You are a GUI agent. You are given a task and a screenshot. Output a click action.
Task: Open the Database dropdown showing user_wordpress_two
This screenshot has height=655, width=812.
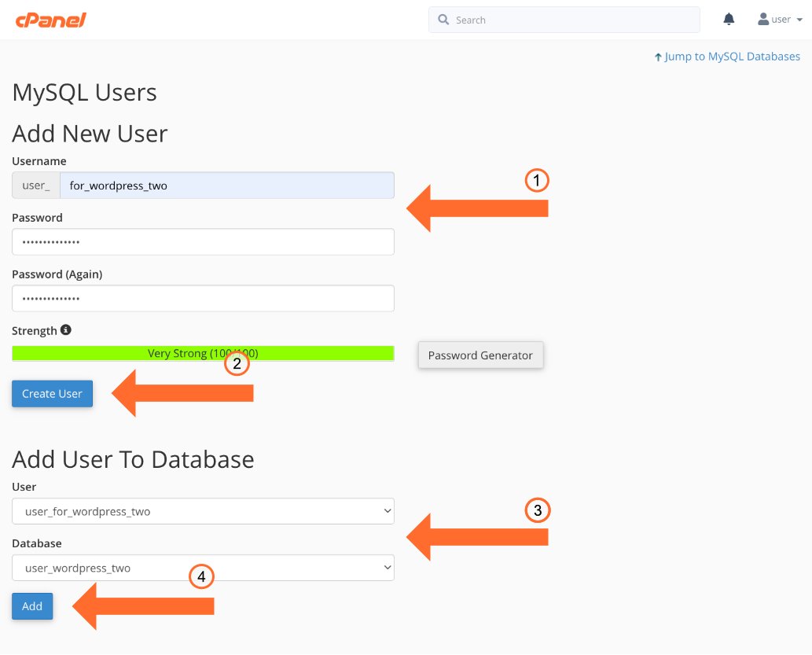(x=203, y=567)
